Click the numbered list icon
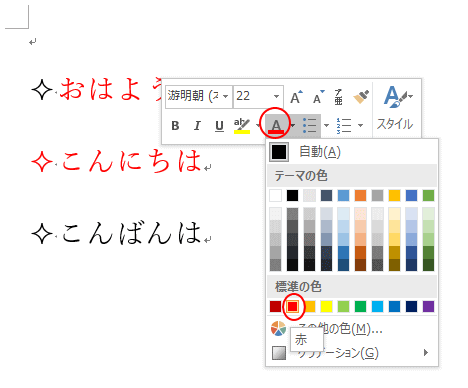The height and width of the screenshot is (388, 468). pos(344,126)
